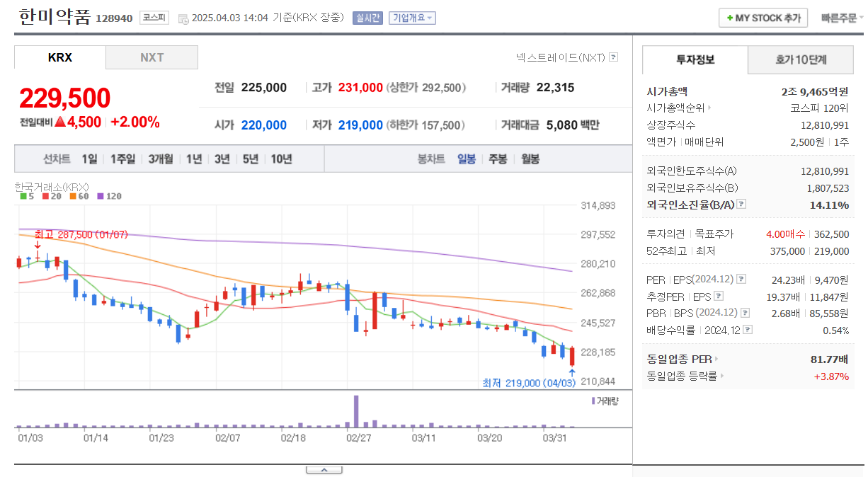Open help icon beside 배당수익률 2024.12
This screenshot has width=868, height=477.
click(x=748, y=330)
